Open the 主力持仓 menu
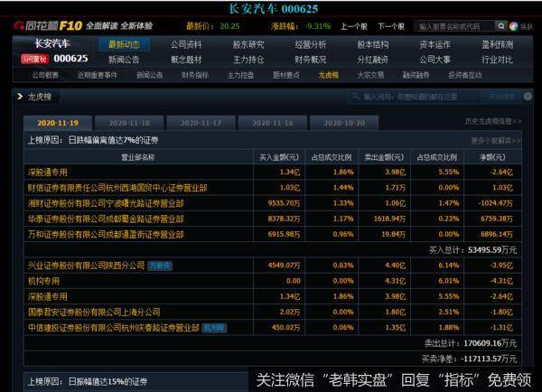 click(x=248, y=60)
